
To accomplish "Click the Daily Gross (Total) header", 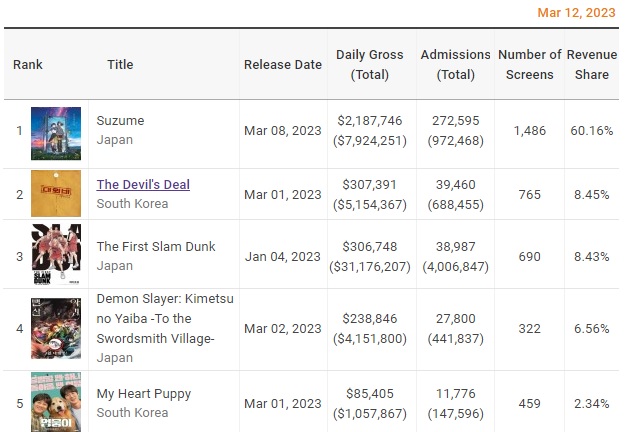I will 370,64.
